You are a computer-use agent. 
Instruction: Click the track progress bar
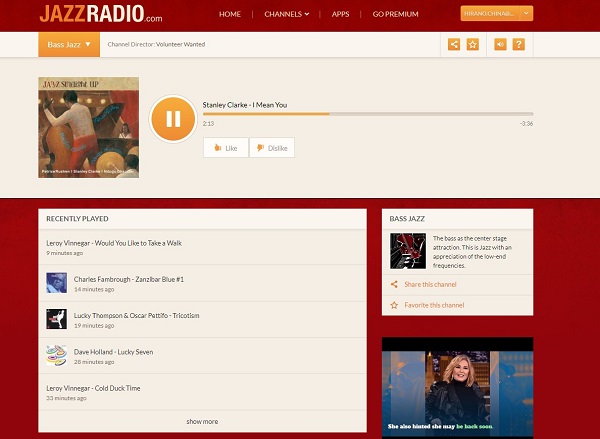click(368, 114)
